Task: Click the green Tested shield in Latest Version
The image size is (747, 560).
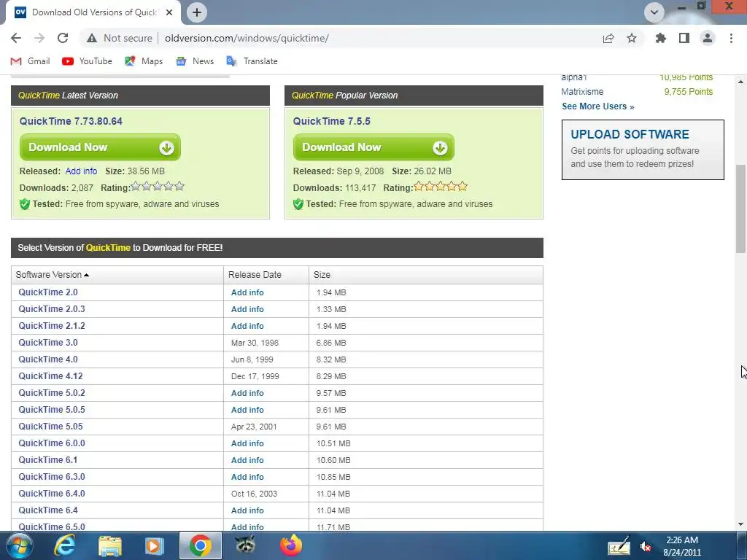Action: point(25,204)
